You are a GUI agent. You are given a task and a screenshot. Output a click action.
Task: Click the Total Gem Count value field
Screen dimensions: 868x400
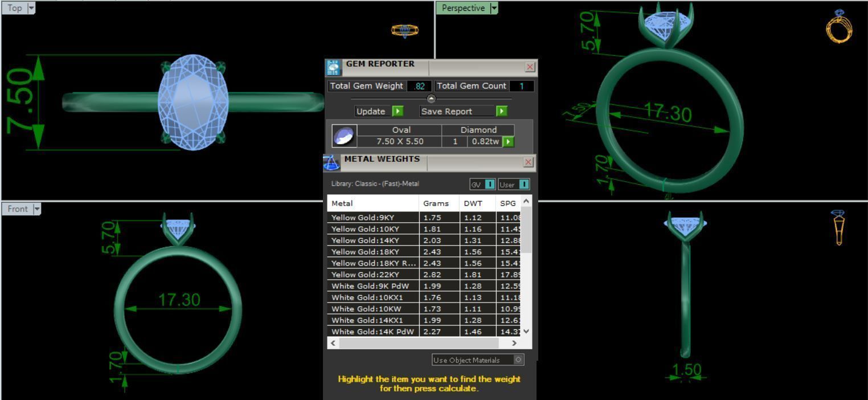point(521,86)
